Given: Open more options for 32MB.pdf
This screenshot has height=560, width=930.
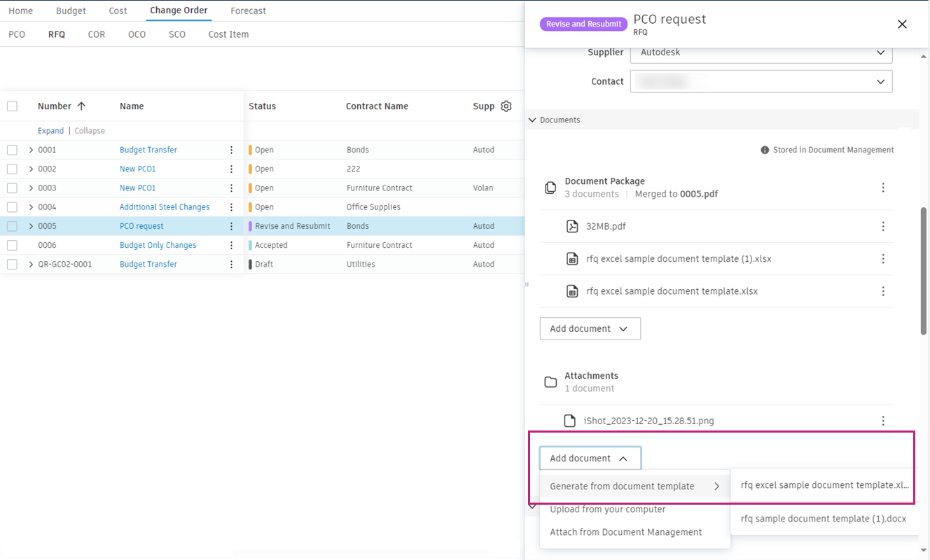Looking at the screenshot, I should [x=883, y=226].
